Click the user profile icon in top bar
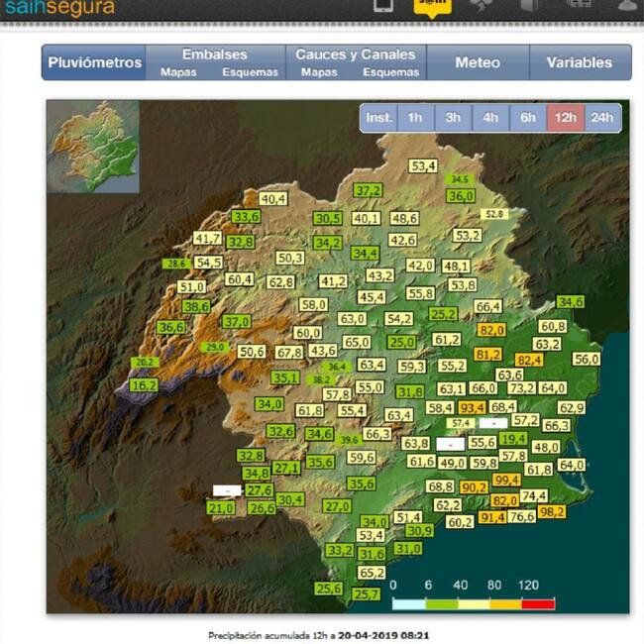This screenshot has height=644, width=644. tap(627, 5)
